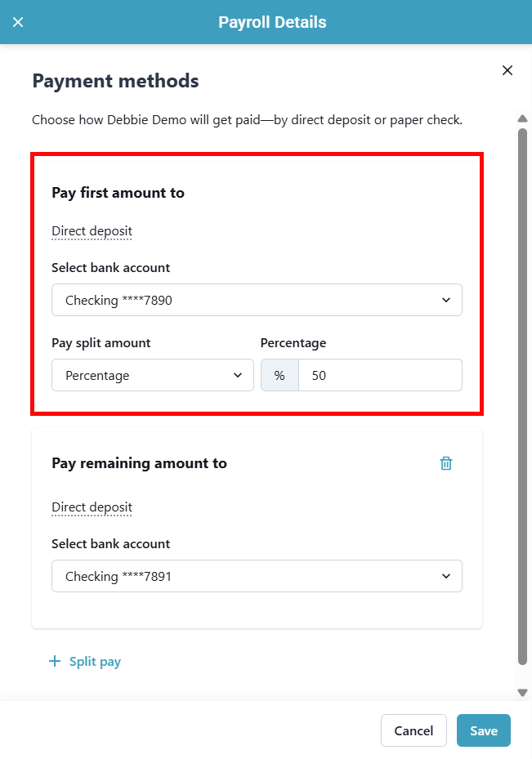Click the Payment methods heading

coord(115,81)
